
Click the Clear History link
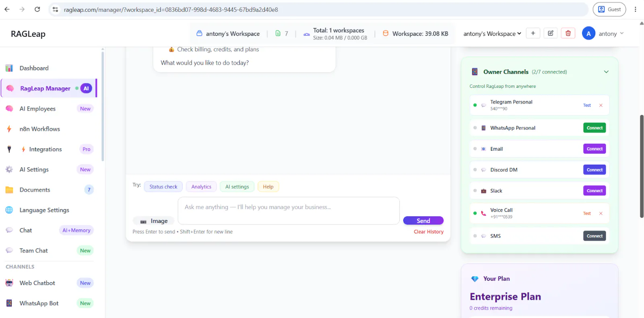tap(429, 232)
